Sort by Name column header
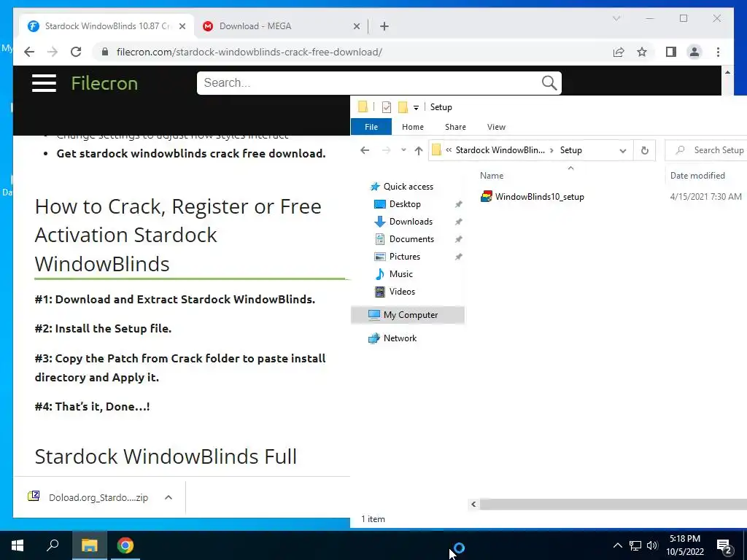This screenshot has height=560, width=747. (x=492, y=176)
